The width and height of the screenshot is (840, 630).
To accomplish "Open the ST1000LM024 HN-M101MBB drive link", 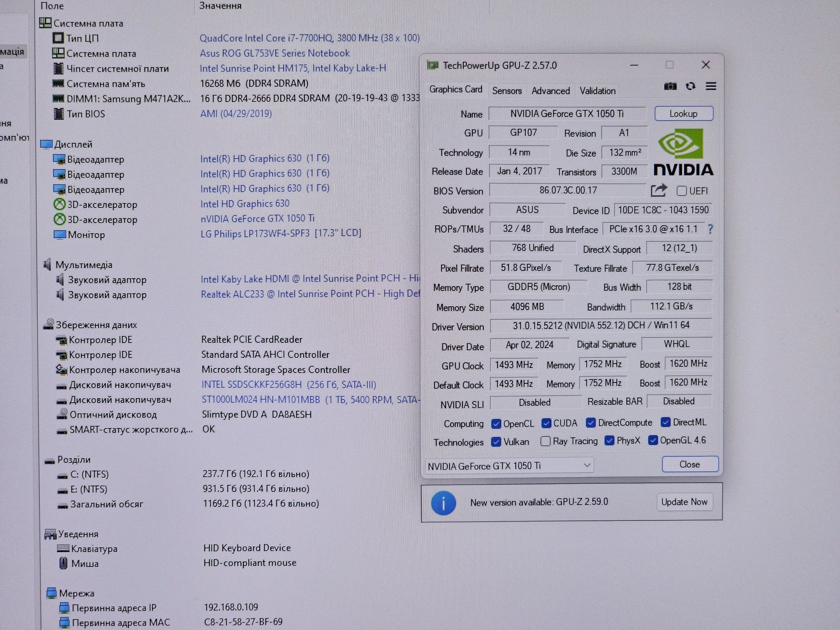I will 311,399.
